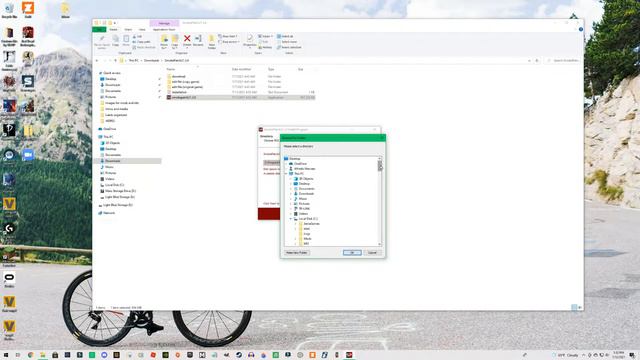
Task: Select Music in Browse dialog tree
Action: tap(302, 199)
